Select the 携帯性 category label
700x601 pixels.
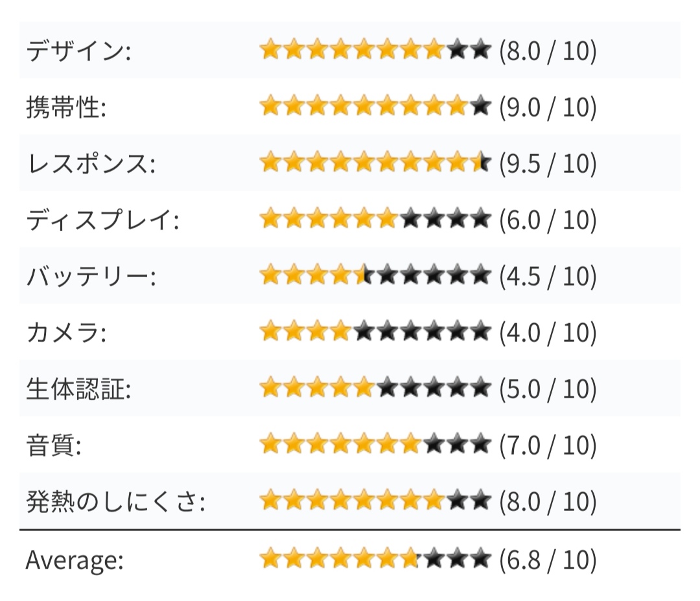tap(66, 107)
